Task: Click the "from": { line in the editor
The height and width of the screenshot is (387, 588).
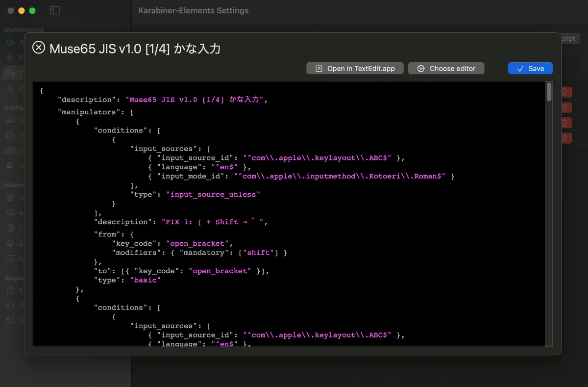Action: (114, 234)
